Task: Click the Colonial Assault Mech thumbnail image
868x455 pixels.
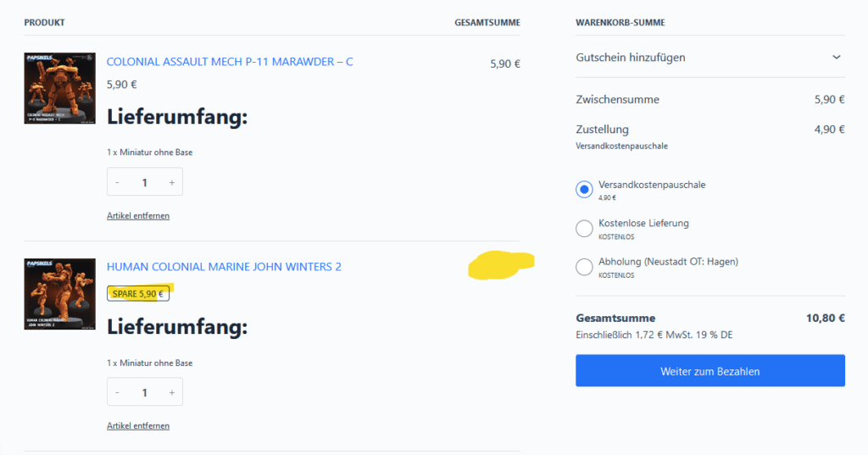Action: pyautogui.click(x=60, y=88)
